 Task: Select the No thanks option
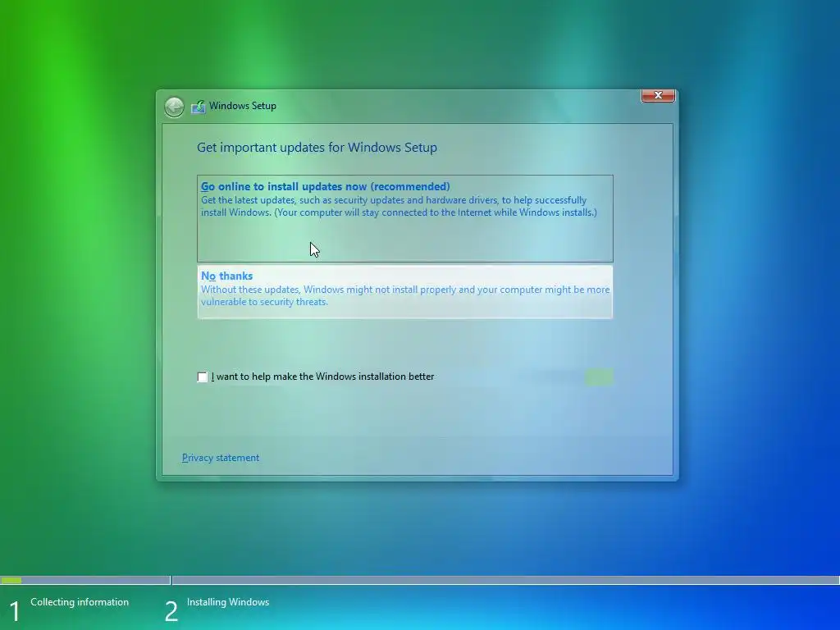tap(405, 292)
